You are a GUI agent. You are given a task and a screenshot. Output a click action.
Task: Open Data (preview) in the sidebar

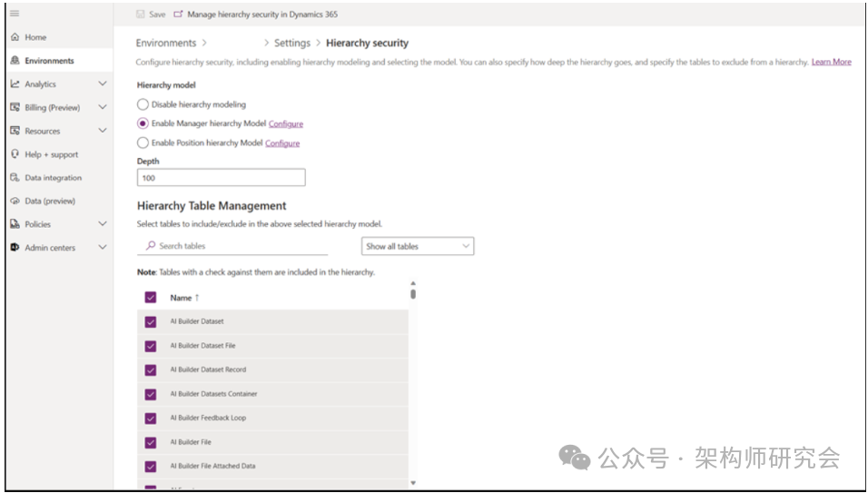point(50,201)
